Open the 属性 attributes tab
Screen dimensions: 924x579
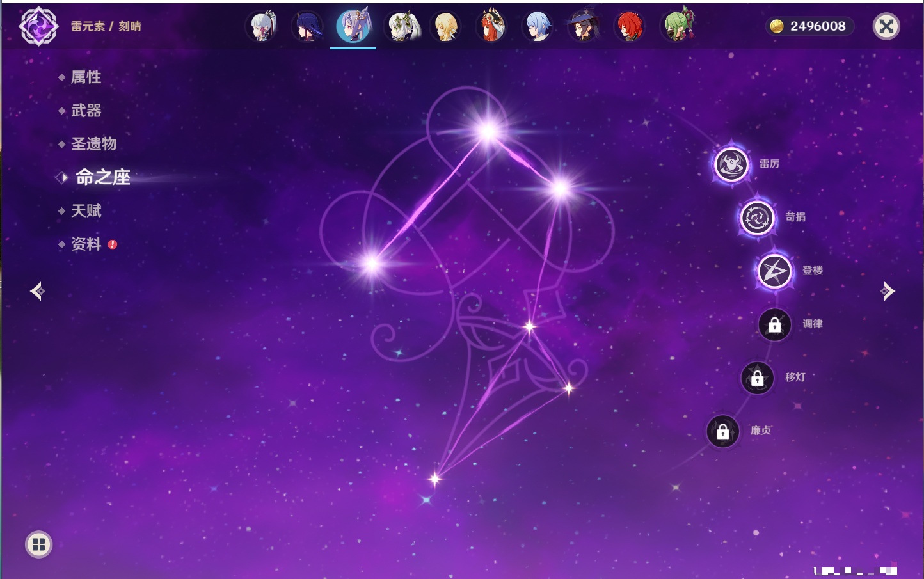[x=86, y=77]
